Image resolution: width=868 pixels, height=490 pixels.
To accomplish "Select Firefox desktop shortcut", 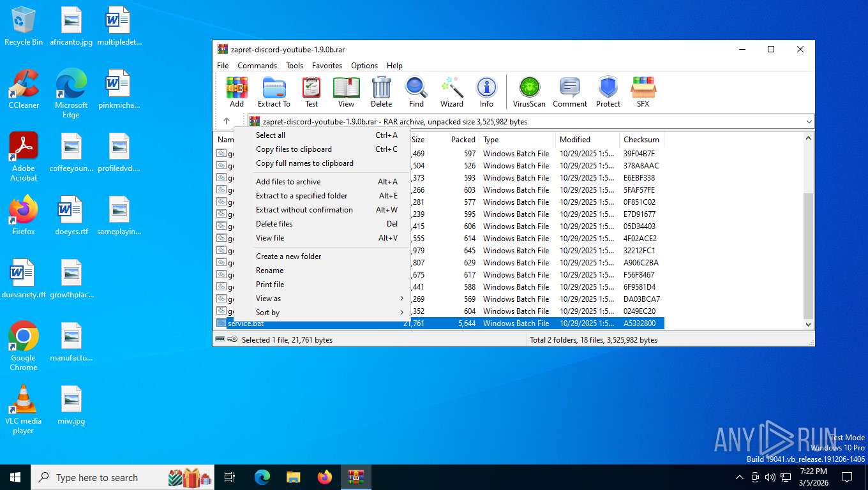I will [x=24, y=216].
